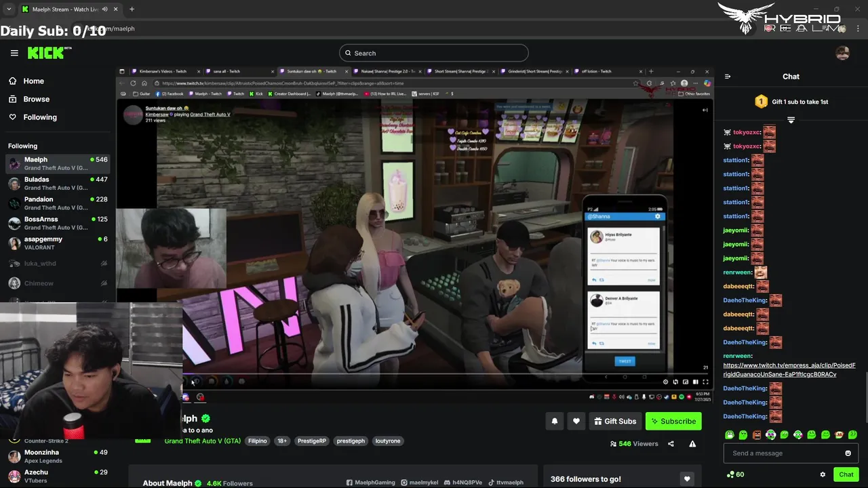This screenshot has height=488, width=868.
Task: Open maelmykel Instagram link
Action: 419,483
